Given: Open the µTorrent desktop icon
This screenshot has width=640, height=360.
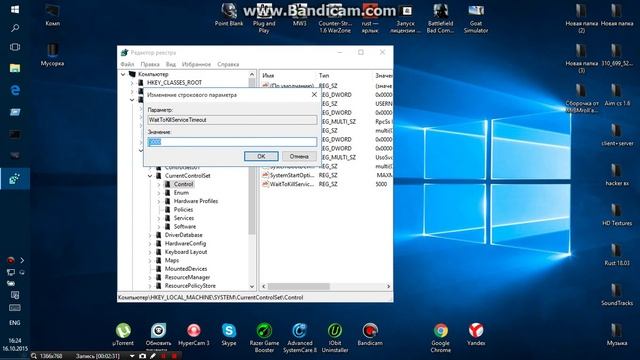Looking at the screenshot, I should pyautogui.click(x=123, y=335).
